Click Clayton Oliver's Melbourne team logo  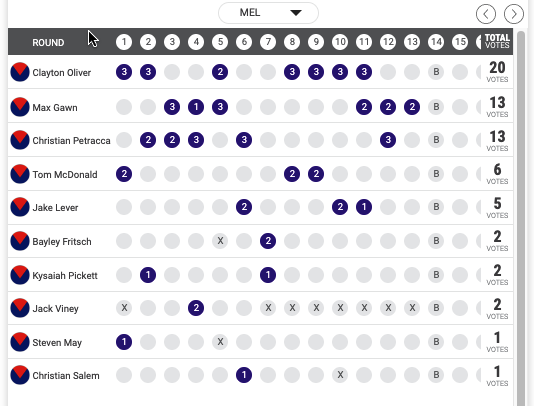[x=20, y=72]
